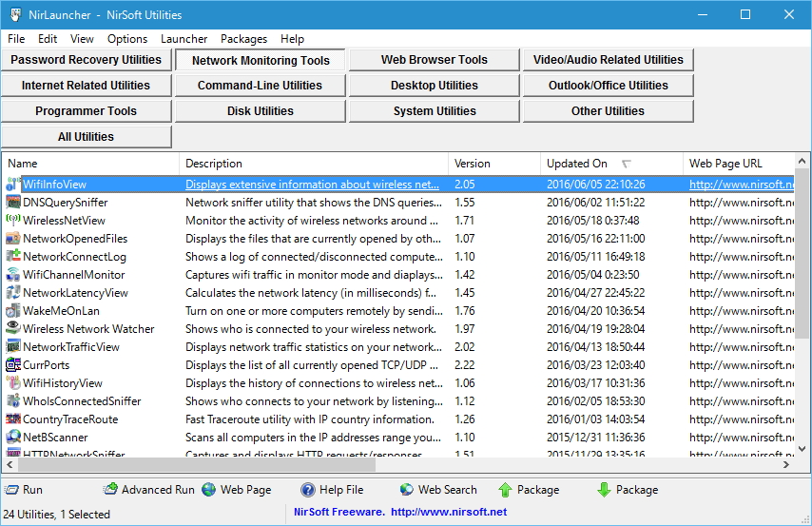
Task: Click the WifiInfoView web page URL link
Action: pyautogui.click(x=742, y=185)
